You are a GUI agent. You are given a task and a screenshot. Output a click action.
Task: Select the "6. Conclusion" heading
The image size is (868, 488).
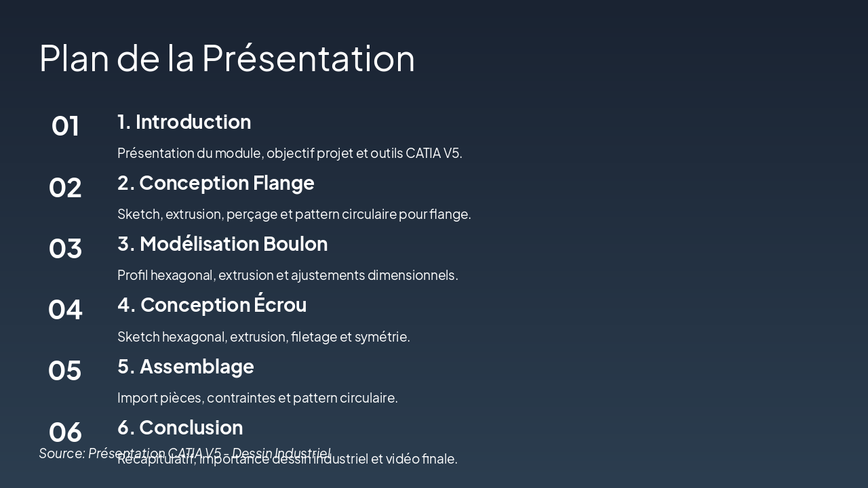pyautogui.click(x=180, y=428)
